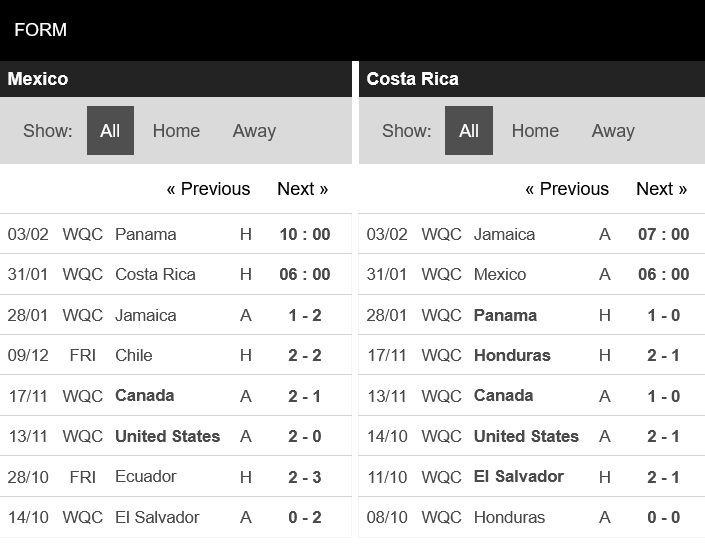This screenshot has height=547, width=705.
Task: Click Costa Rica's Panama 1 - 0 result
Action: click(x=663, y=315)
